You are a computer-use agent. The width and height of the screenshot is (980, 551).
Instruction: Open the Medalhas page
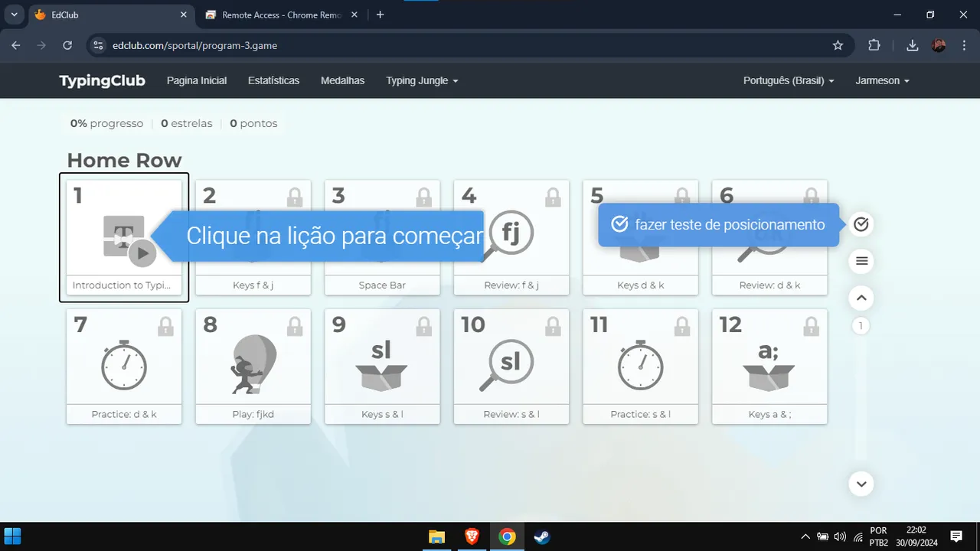tap(342, 80)
